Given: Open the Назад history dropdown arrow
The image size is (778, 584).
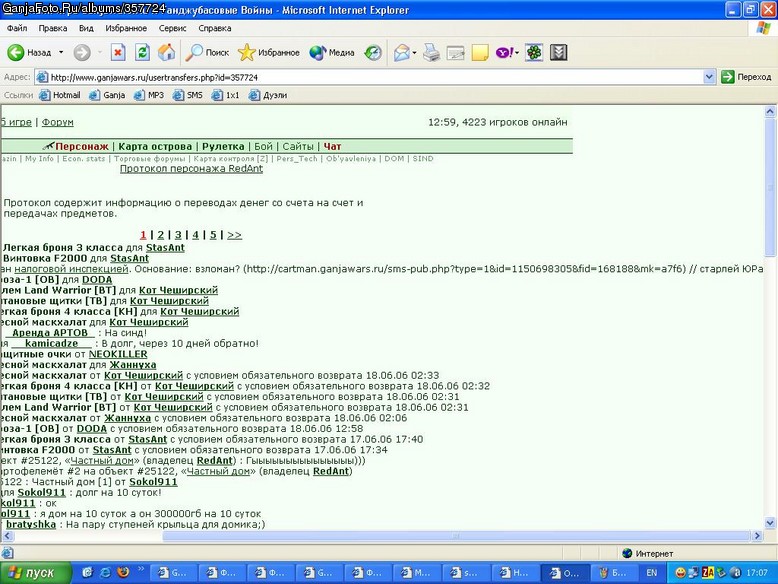Looking at the screenshot, I should pos(61,52).
